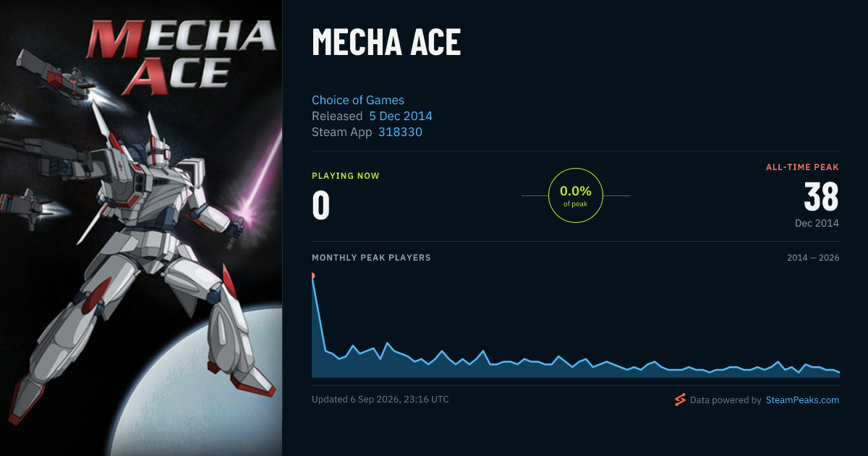Image resolution: width=868 pixels, height=456 pixels.
Task: Select the red peak marker on chart
Action: pyautogui.click(x=312, y=276)
